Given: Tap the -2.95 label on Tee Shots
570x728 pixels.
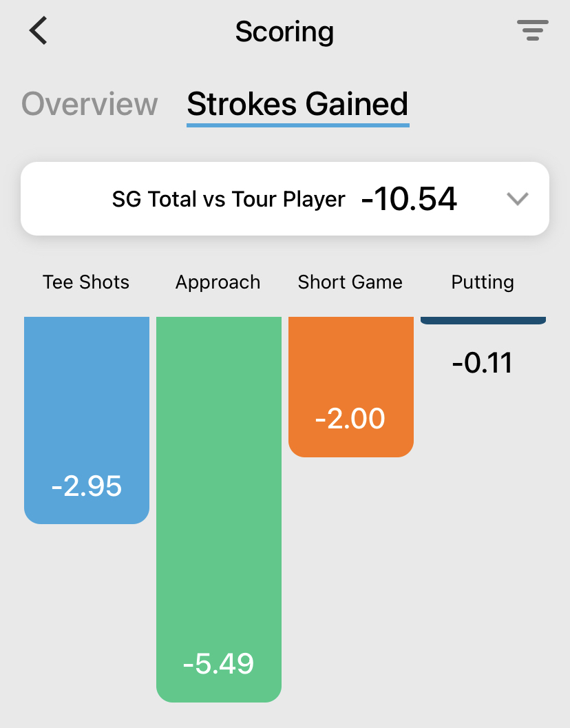Looking at the screenshot, I should click(86, 486).
